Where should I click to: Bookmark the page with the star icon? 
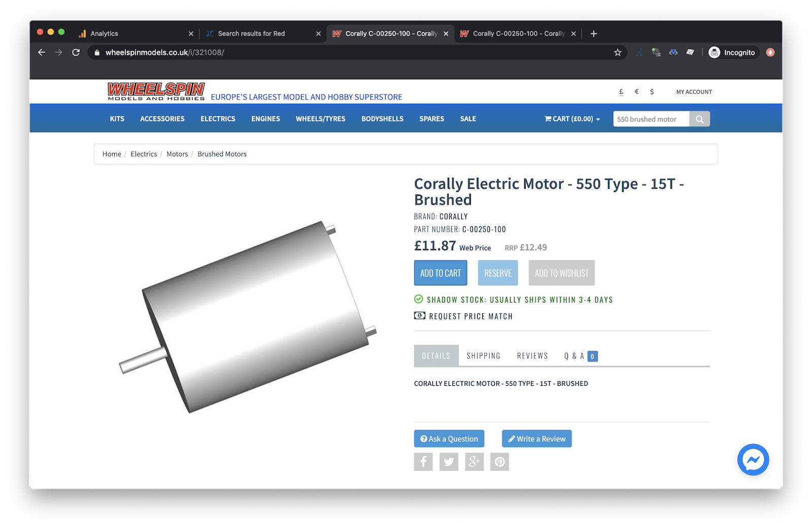[618, 52]
